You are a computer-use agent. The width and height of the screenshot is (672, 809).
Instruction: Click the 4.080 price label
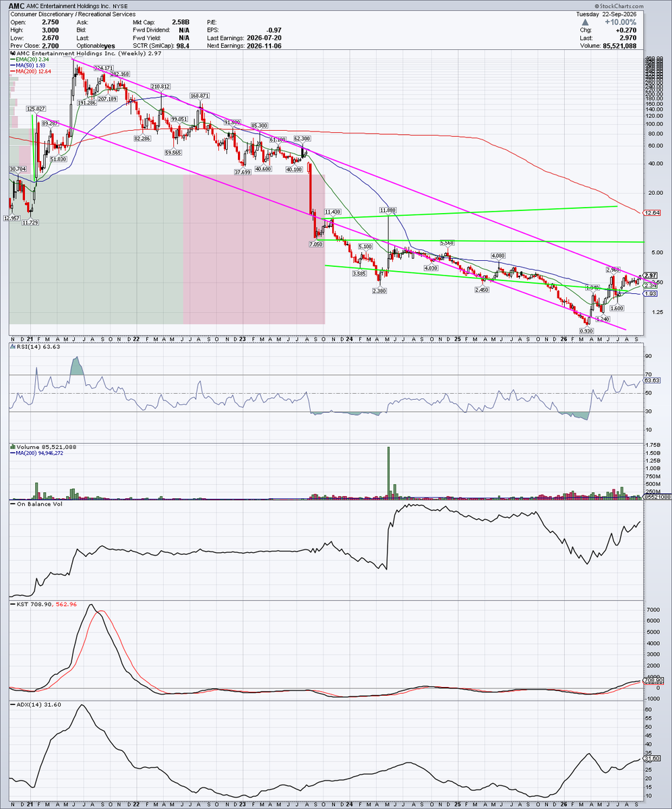(497, 256)
